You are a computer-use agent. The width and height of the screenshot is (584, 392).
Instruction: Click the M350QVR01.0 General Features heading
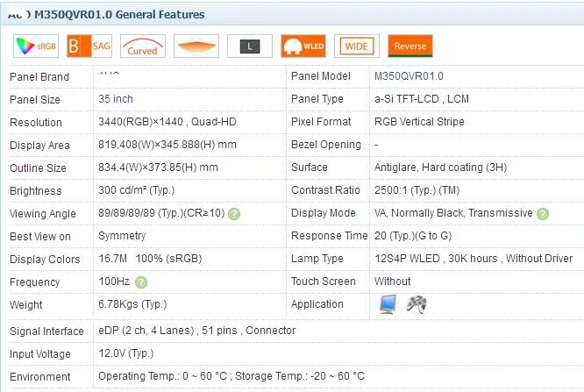click(119, 15)
